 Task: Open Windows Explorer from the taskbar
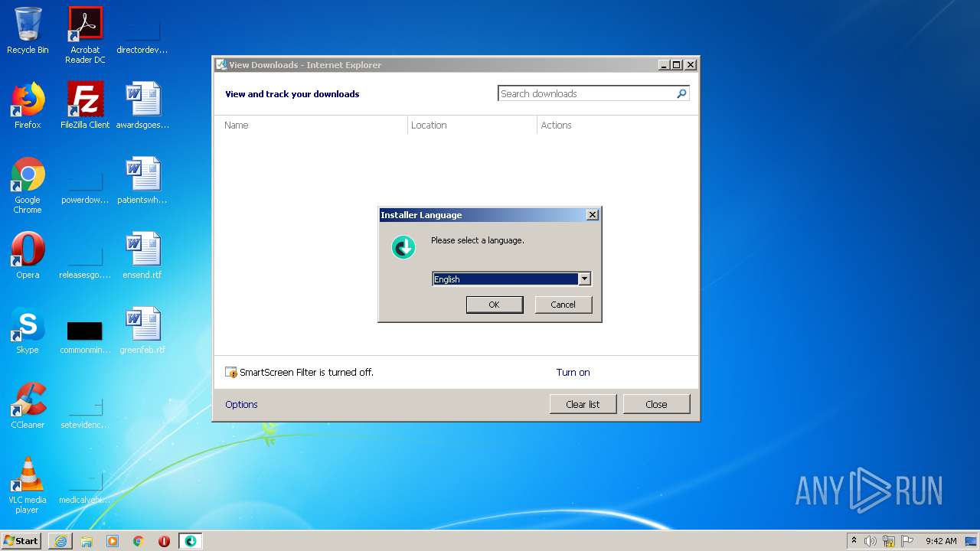(87, 541)
